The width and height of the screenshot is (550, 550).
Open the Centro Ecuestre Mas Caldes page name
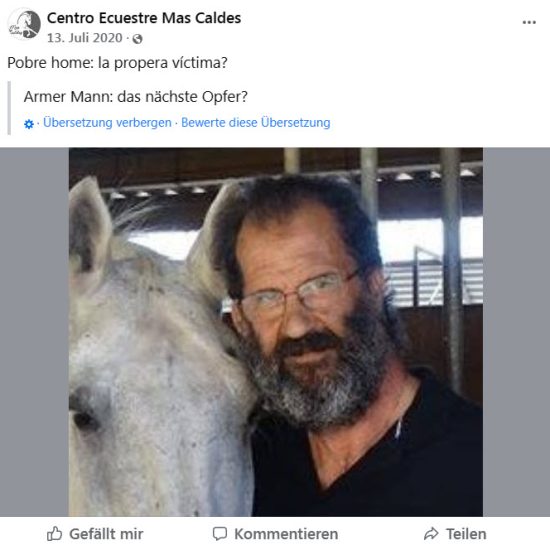click(144, 18)
